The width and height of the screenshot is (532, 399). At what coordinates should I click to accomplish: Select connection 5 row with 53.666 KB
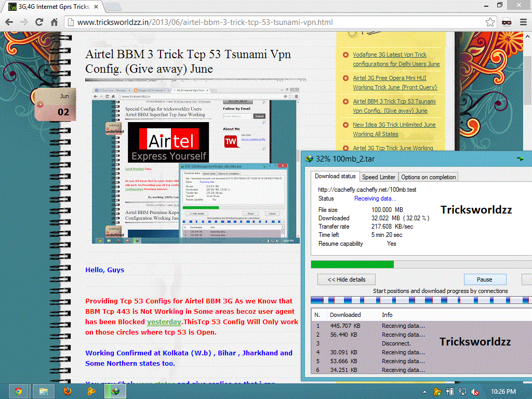click(421, 361)
